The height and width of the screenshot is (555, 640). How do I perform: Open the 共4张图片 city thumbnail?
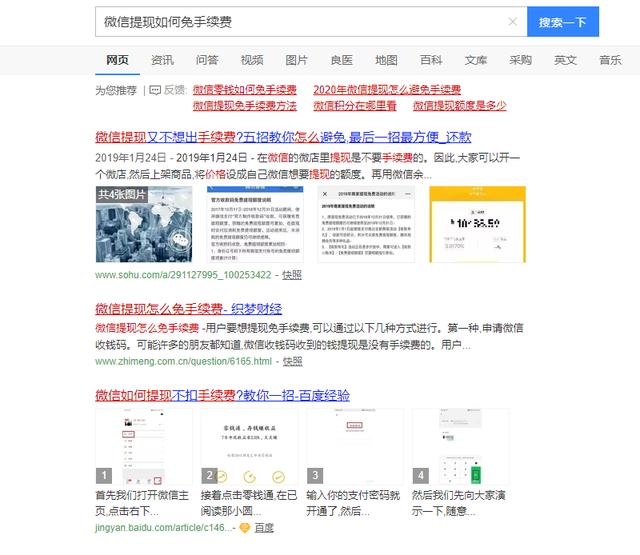click(x=144, y=224)
